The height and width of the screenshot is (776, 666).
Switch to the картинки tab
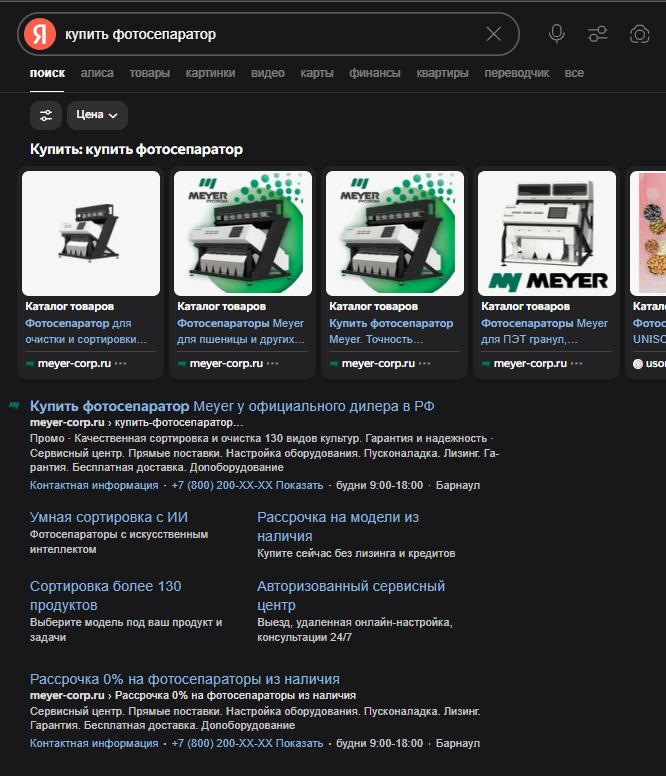pos(210,73)
